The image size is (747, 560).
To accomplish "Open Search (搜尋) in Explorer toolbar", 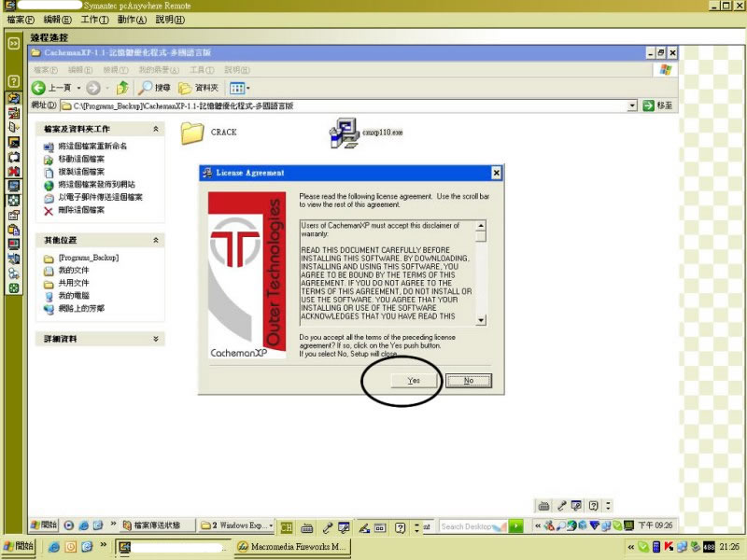I will pyautogui.click(x=155, y=88).
